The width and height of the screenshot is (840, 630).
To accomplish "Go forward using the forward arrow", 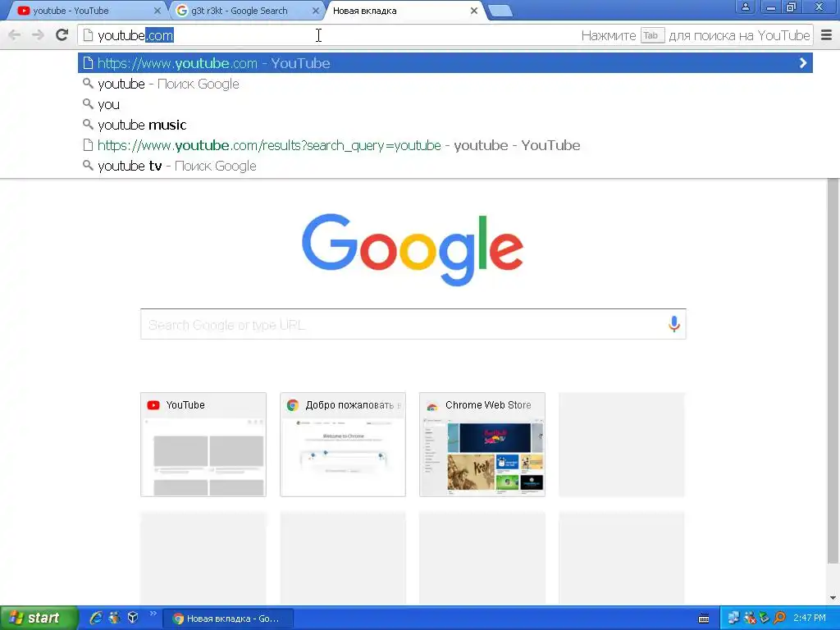I will click(x=38, y=35).
